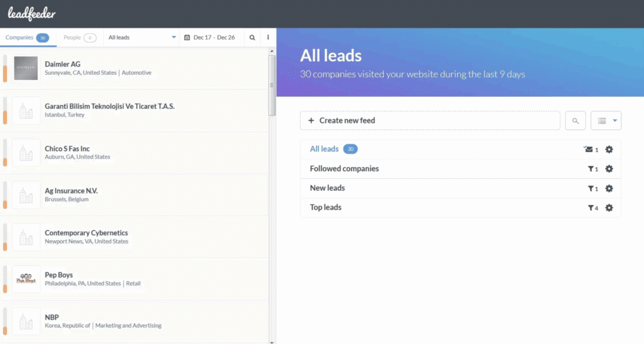Click the scroll down arrow of company list

(x=272, y=341)
